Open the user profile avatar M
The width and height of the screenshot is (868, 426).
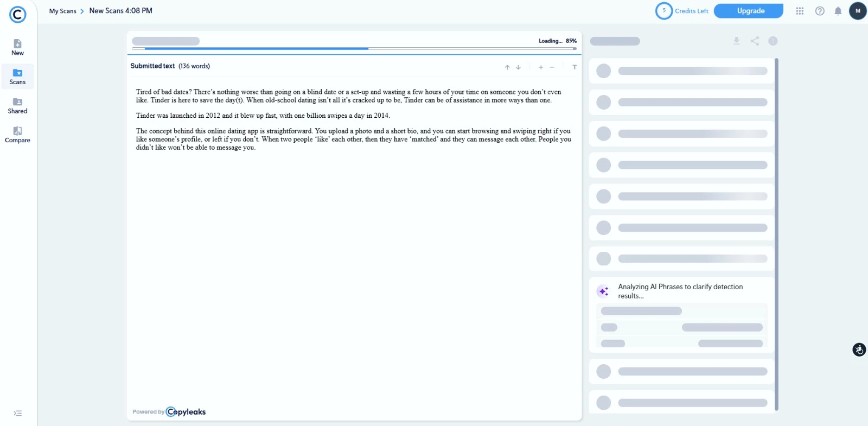(858, 11)
